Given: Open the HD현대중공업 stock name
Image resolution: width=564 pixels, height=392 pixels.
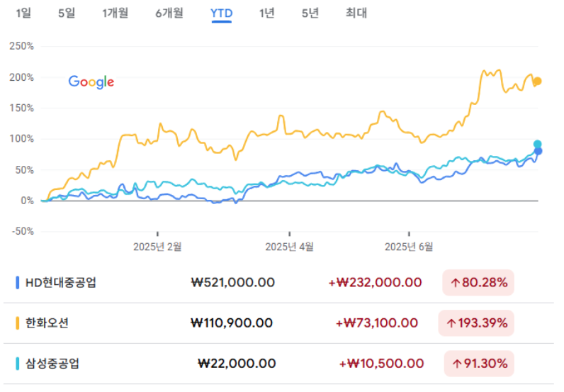Looking at the screenshot, I should click(60, 282).
